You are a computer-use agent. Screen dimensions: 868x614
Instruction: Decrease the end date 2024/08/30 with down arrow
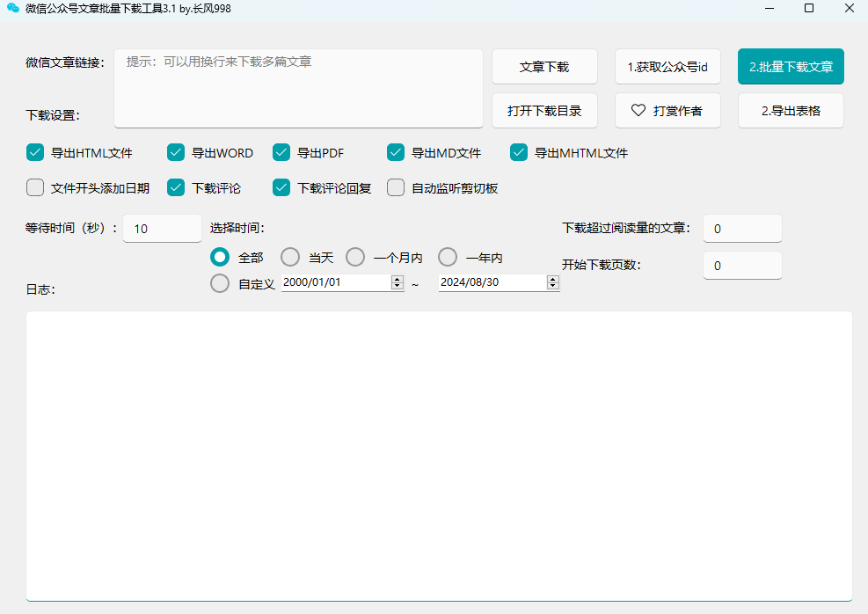(x=552, y=286)
